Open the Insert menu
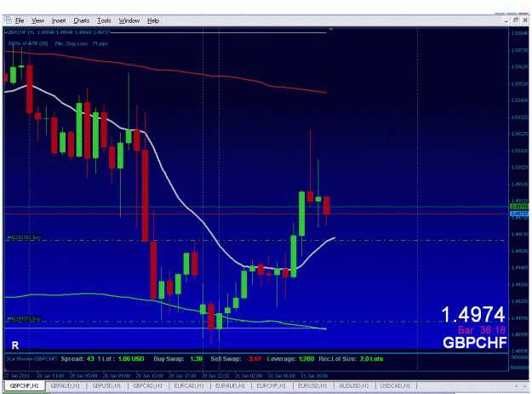This screenshot has width=532, height=394. pos(59,20)
